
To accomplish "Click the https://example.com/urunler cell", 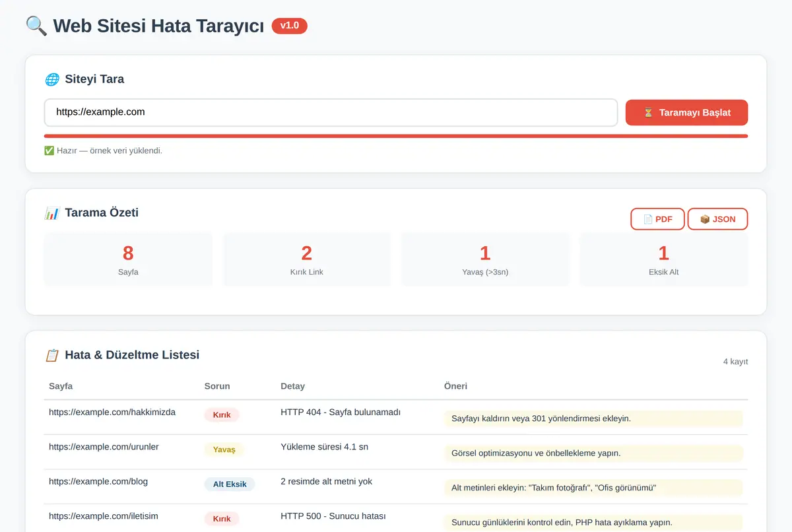I will 104,447.
